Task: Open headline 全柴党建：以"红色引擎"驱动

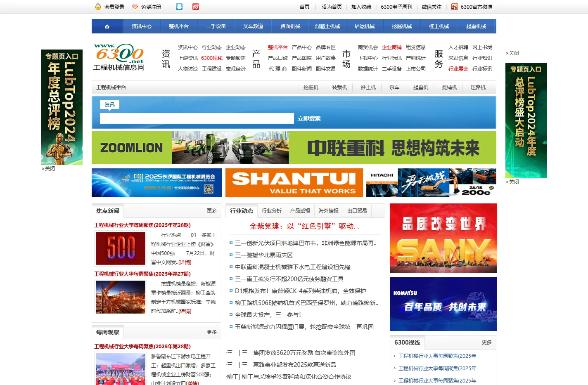Action: tap(304, 226)
